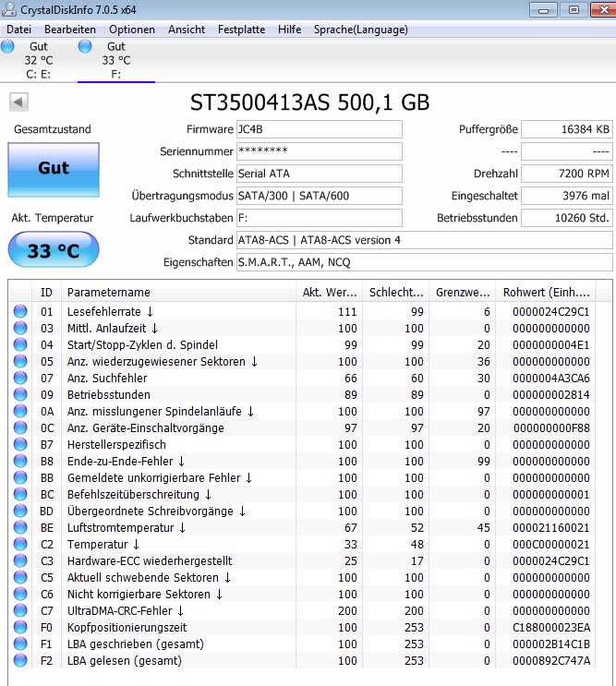This screenshot has height=686, width=616.
Task: Click status icon for Hardware-ECC wiederhergestellt
Action: pyautogui.click(x=20, y=560)
